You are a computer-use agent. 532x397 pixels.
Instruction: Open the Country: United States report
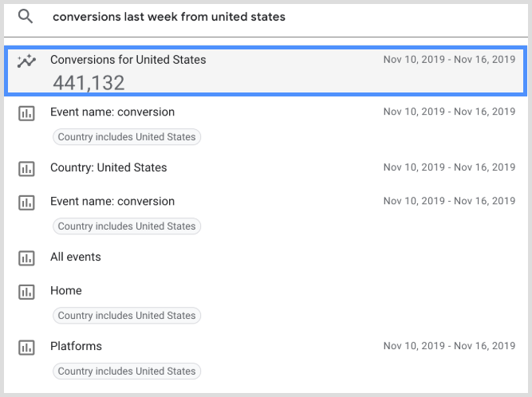click(x=108, y=168)
